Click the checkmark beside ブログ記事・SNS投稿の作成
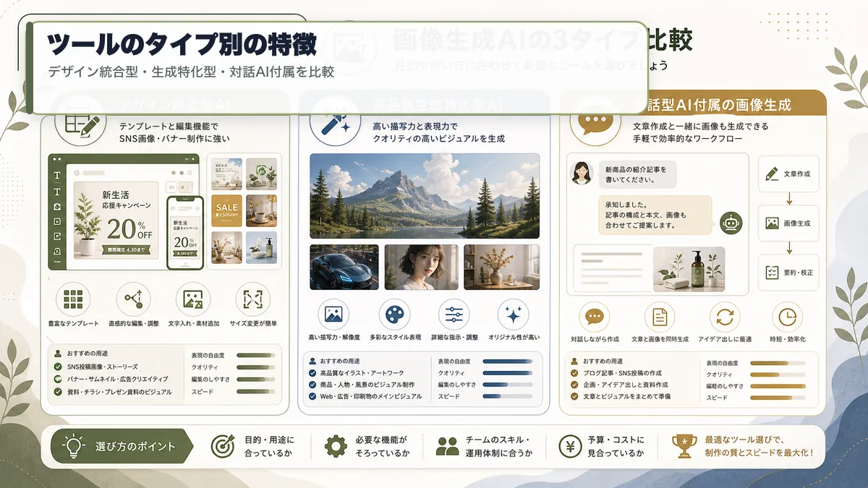The height and width of the screenshot is (488, 868). coord(574,373)
